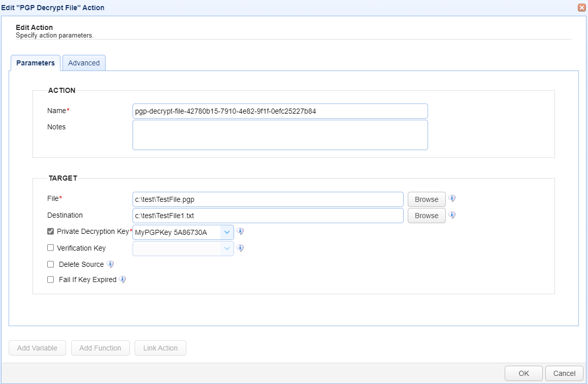The image size is (588, 384).
Task: Click inside the Notes text area
Action: click(x=280, y=135)
